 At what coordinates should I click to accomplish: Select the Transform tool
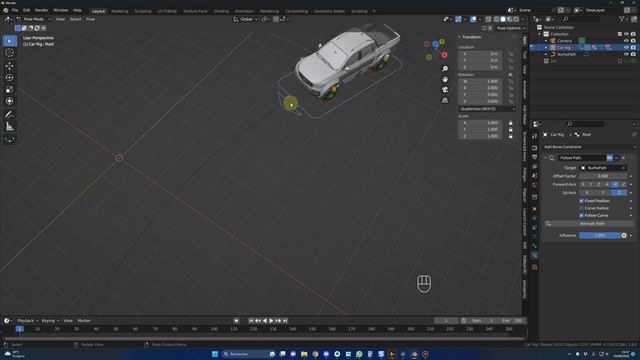click(x=10, y=101)
